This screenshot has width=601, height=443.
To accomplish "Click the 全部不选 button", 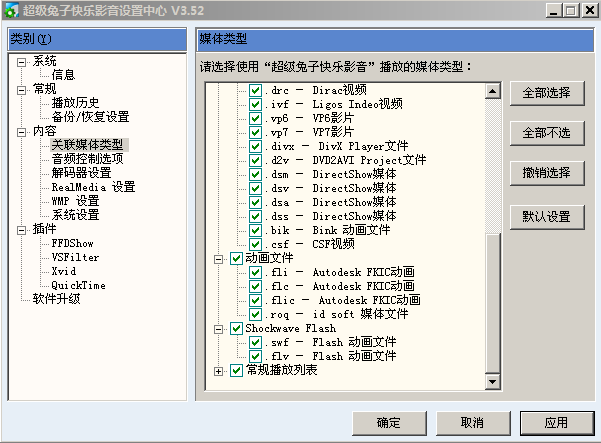I will 547,133.
